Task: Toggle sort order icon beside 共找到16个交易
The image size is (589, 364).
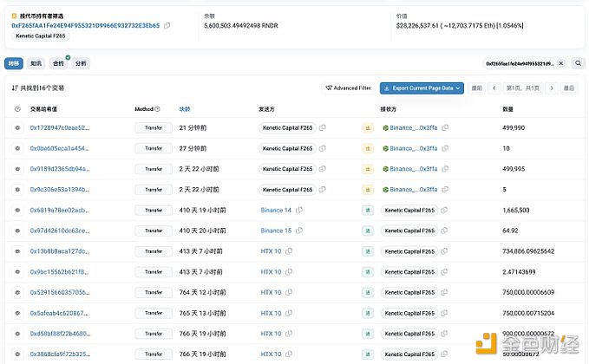Action: point(15,88)
